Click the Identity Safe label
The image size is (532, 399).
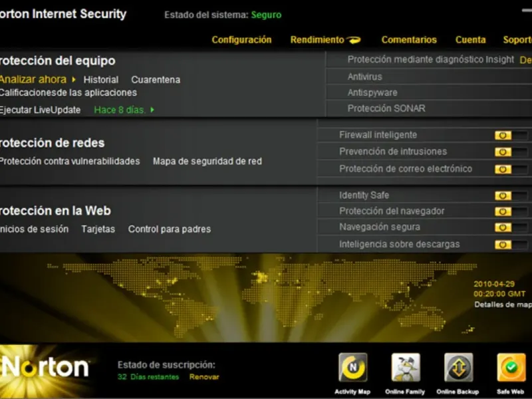(x=364, y=196)
